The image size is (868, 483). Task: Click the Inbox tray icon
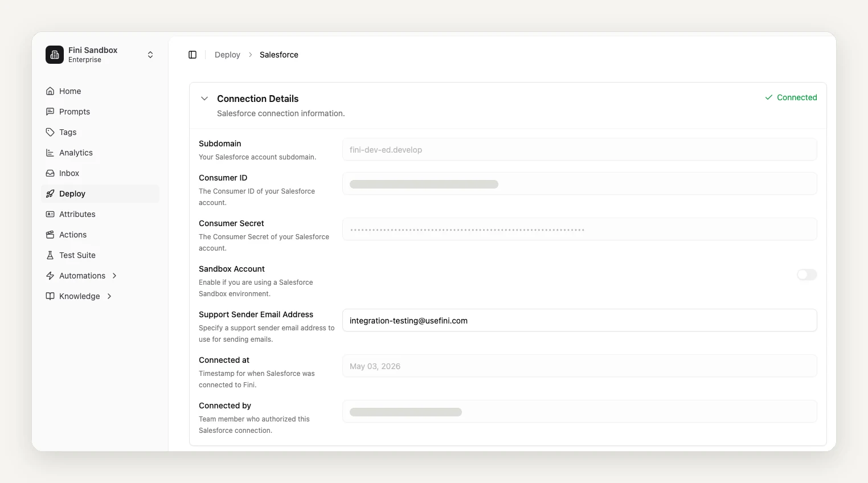pyautogui.click(x=50, y=173)
